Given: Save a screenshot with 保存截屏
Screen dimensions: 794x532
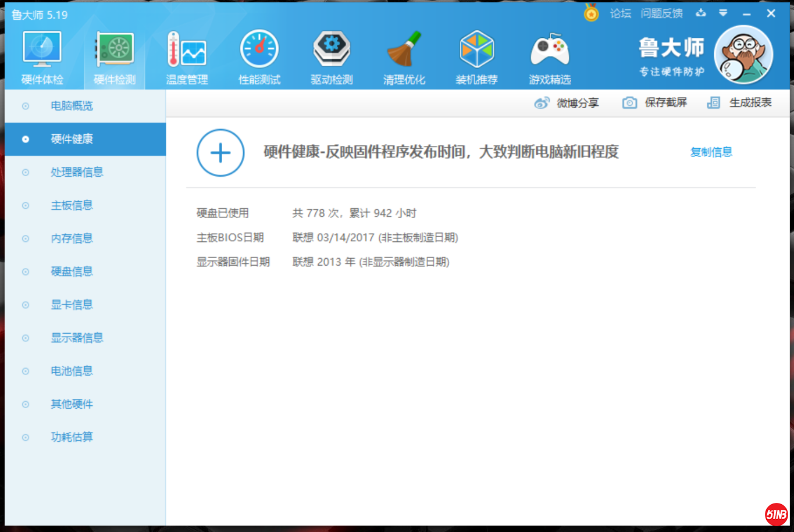Looking at the screenshot, I should point(655,103).
